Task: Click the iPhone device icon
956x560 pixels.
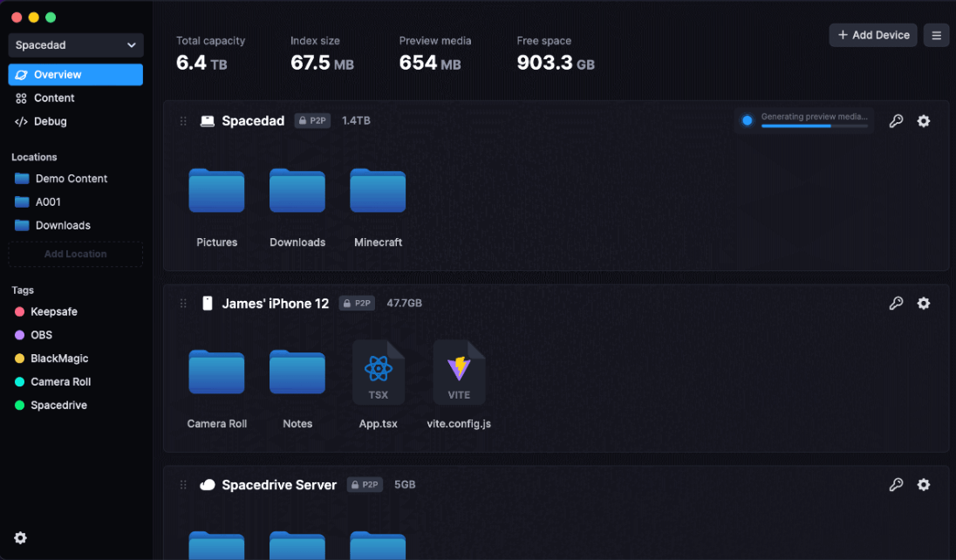Action: pyautogui.click(x=208, y=304)
